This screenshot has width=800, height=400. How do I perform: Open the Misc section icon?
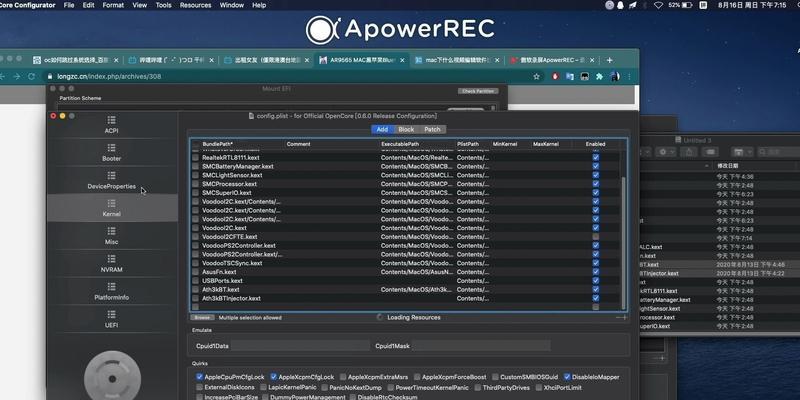(x=111, y=232)
